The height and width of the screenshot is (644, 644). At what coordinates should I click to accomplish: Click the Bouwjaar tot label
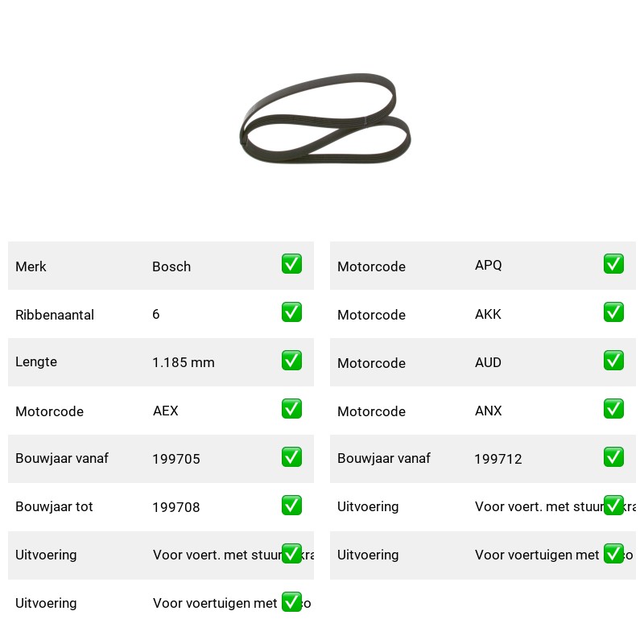pyautogui.click(x=54, y=506)
